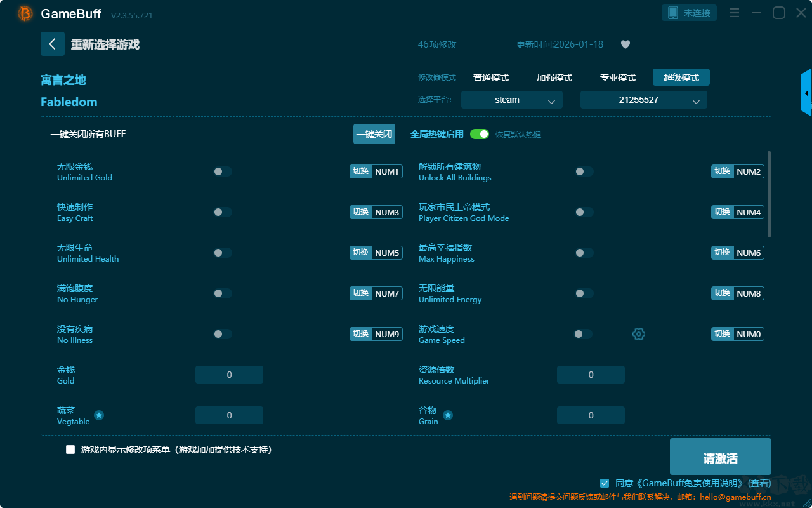Select 专业模式 mode tab

(x=618, y=77)
